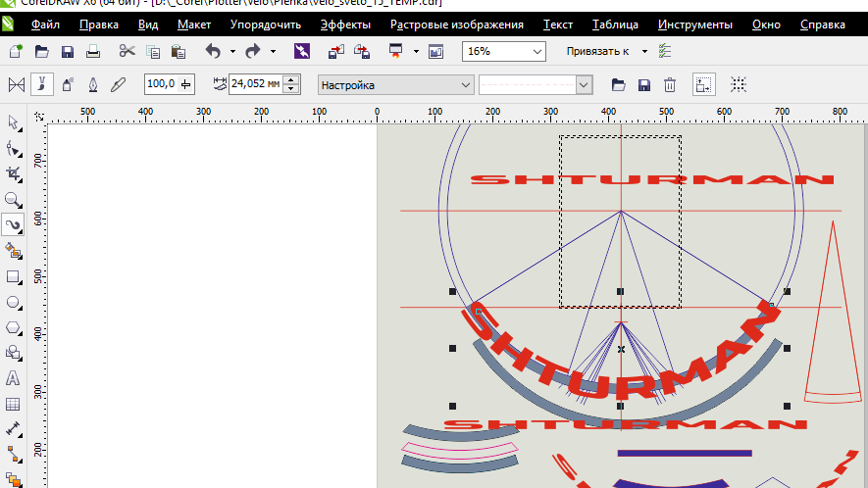Select the Shape tool
The width and height of the screenshot is (868, 488).
click(x=13, y=149)
